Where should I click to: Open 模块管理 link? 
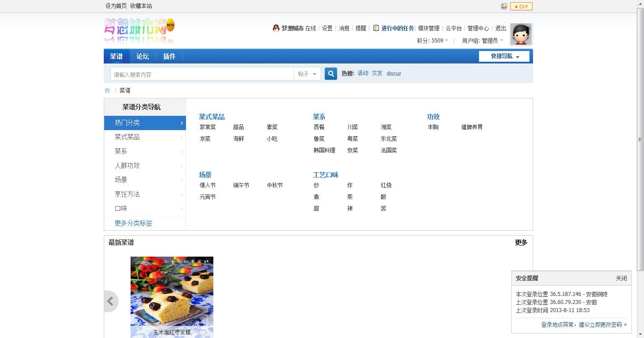pos(429,28)
